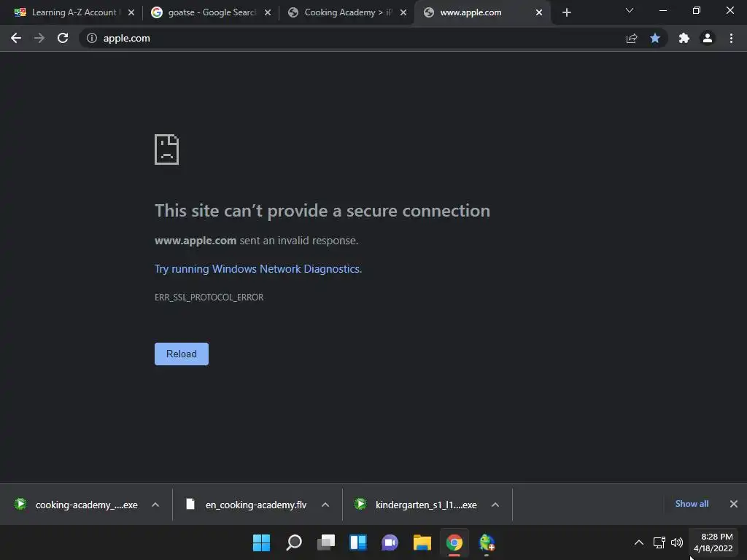Image resolution: width=747 pixels, height=560 pixels.
Task: Toggle the bookmark star for this page
Action: coord(655,38)
